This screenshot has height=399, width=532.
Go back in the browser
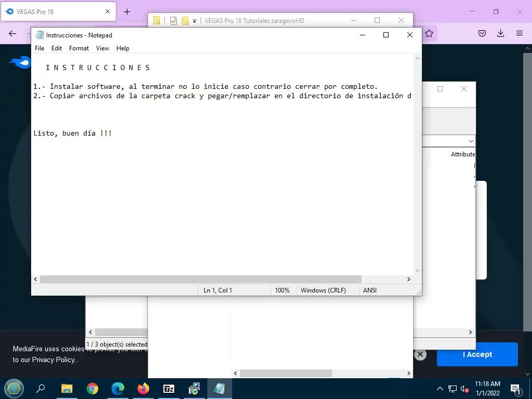[12, 33]
